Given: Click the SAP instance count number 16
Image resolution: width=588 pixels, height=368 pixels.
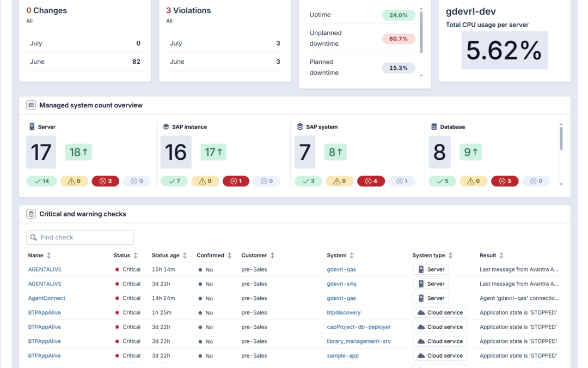Looking at the screenshot, I should 176,152.
